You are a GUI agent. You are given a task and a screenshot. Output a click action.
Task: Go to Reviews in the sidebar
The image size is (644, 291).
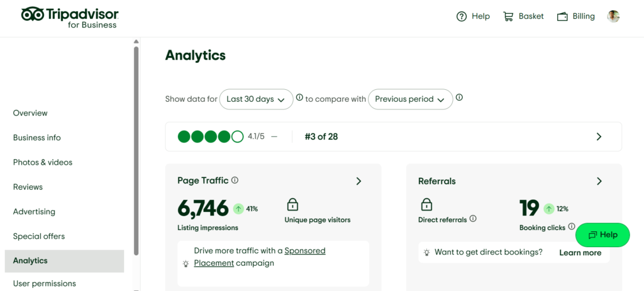[28, 187]
